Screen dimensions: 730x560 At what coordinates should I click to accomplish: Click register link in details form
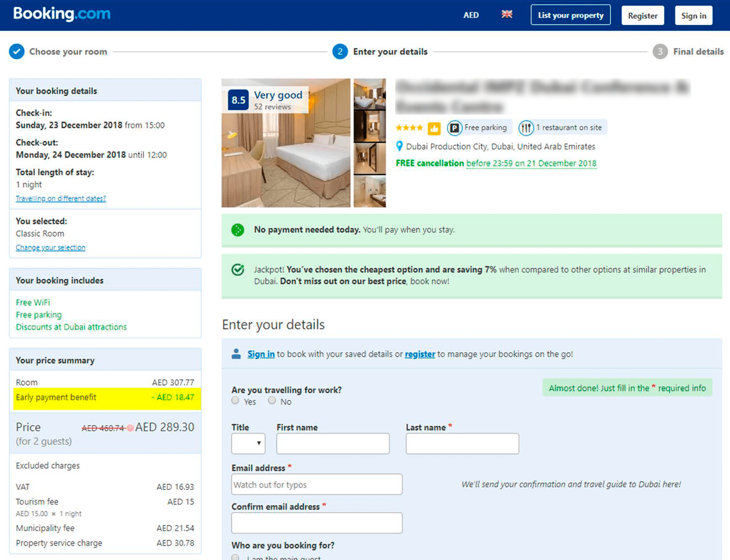point(420,354)
